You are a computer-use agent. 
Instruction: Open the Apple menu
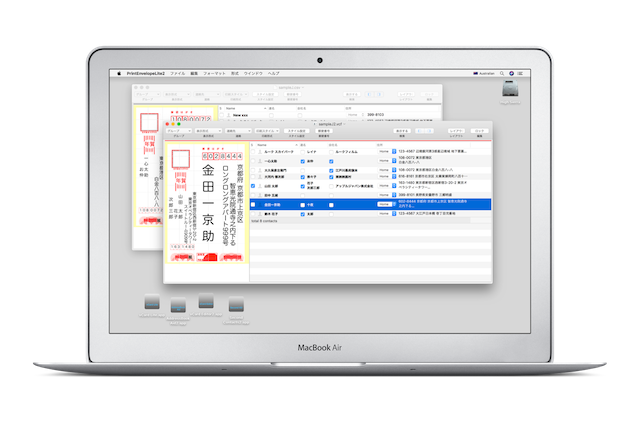pos(119,74)
